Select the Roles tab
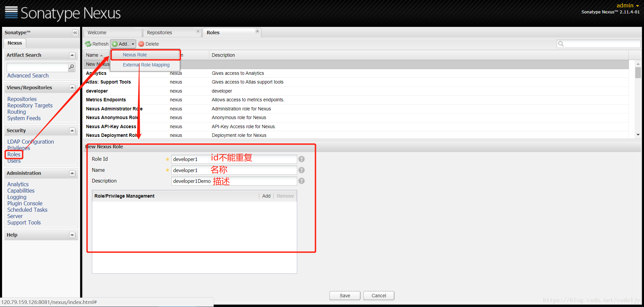Viewport: 644px width, 307px height. [x=231, y=33]
